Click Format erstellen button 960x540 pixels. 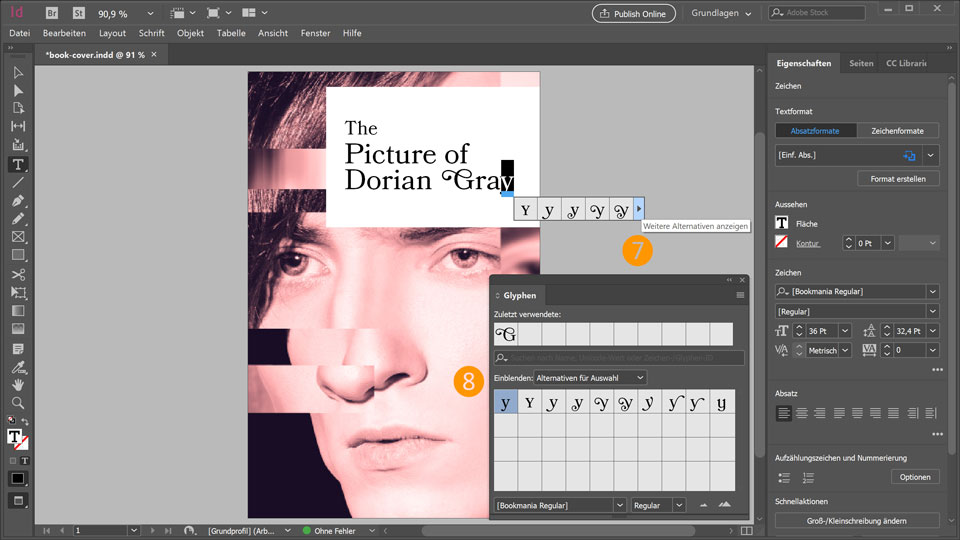point(898,179)
